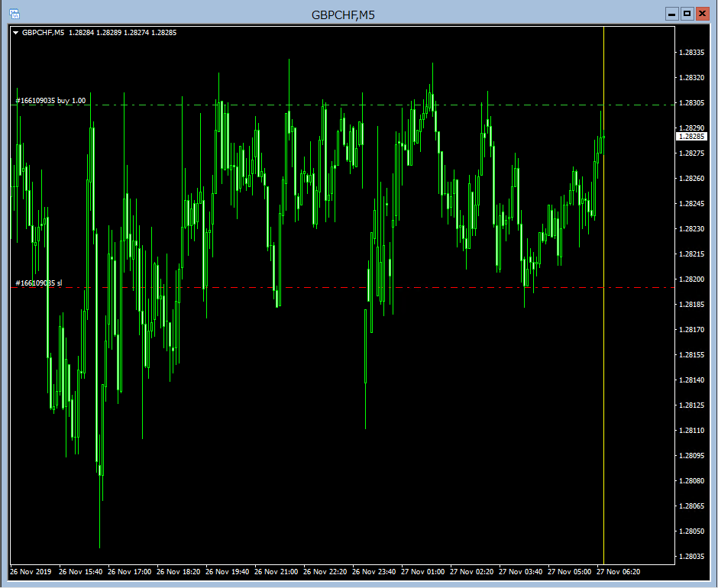Click price scale value 1.28170

tap(691, 330)
